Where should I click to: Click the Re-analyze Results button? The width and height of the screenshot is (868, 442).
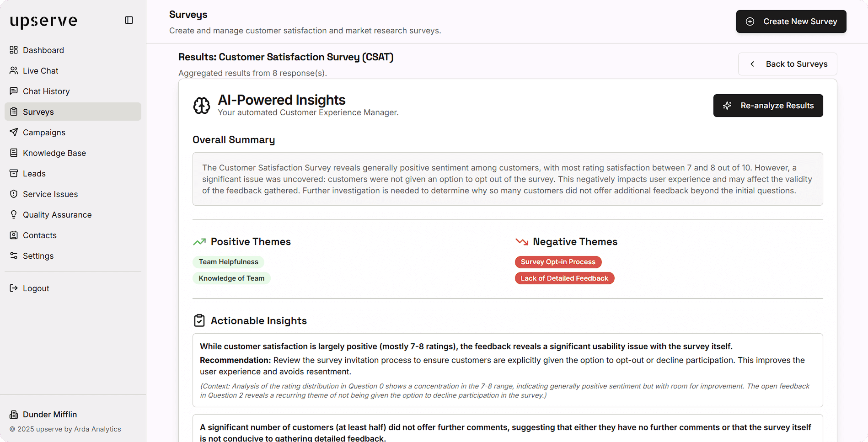coord(768,106)
